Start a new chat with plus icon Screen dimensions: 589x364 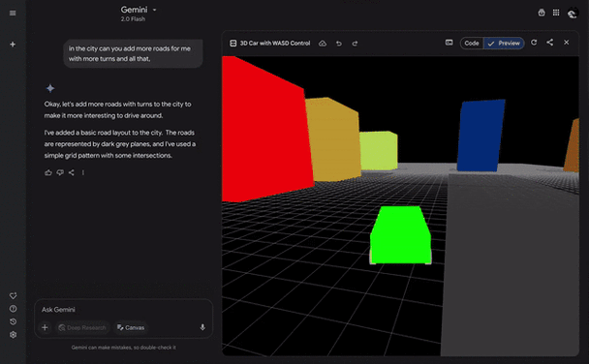click(x=13, y=45)
